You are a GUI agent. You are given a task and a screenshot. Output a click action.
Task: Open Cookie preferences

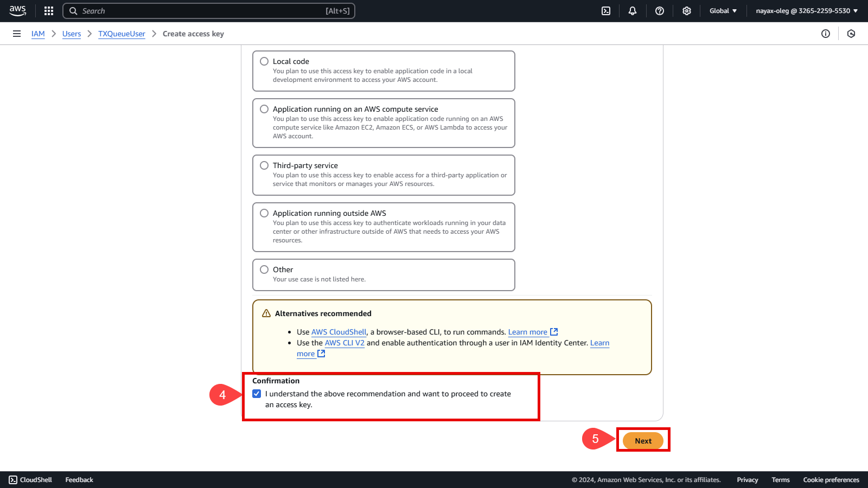pos(831,480)
